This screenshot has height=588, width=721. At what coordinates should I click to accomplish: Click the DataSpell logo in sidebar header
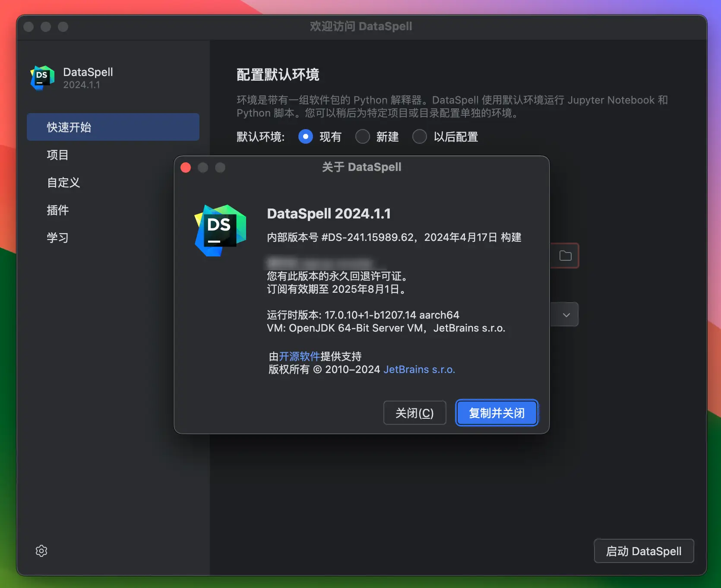click(x=42, y=78)
